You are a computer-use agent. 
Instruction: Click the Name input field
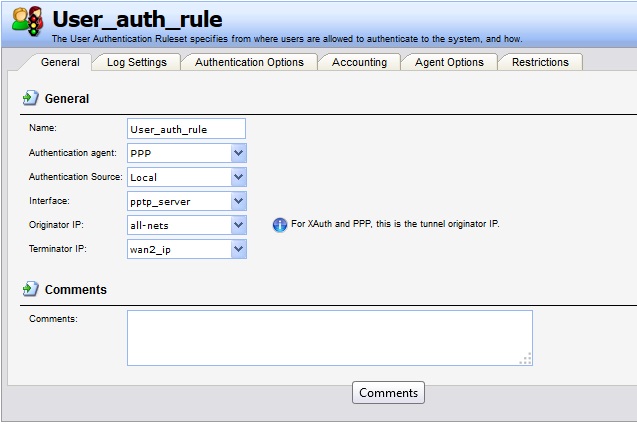[x=187, y=129]
